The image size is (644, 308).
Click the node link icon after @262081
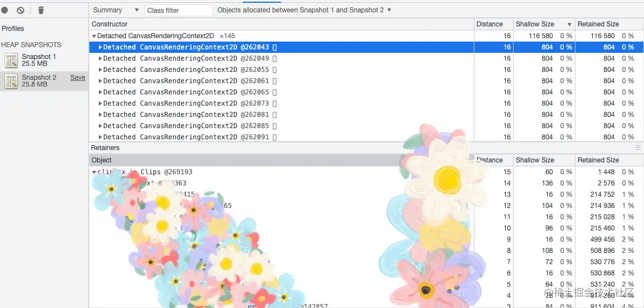point(274,115)
